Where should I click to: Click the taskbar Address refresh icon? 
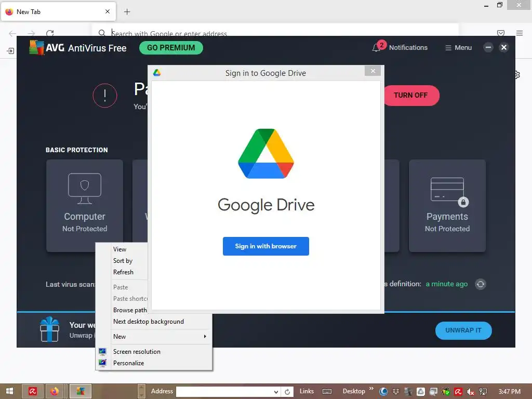click(287, 392)
